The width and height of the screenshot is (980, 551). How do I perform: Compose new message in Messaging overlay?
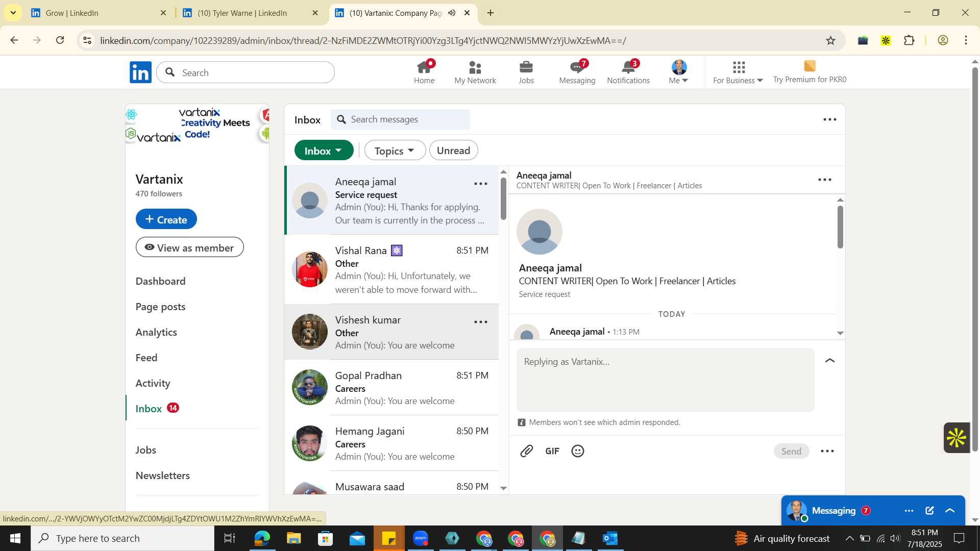[x=929, y=510]
